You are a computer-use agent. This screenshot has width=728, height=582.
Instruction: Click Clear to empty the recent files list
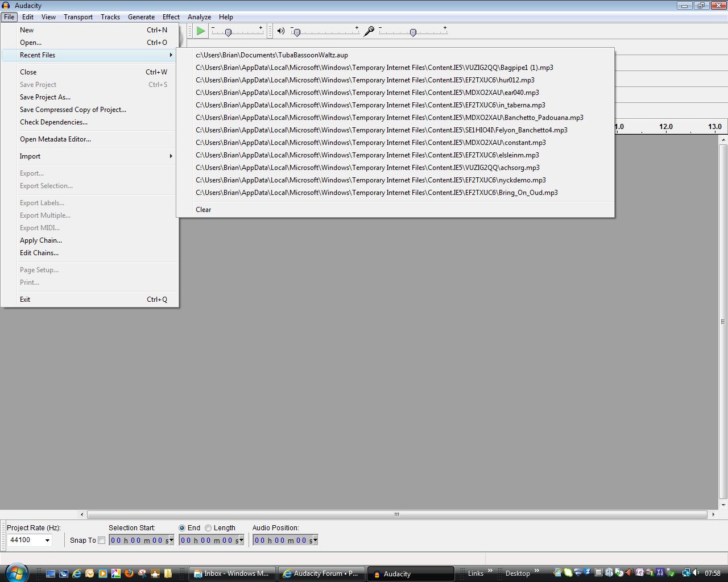tap(203, 210)
